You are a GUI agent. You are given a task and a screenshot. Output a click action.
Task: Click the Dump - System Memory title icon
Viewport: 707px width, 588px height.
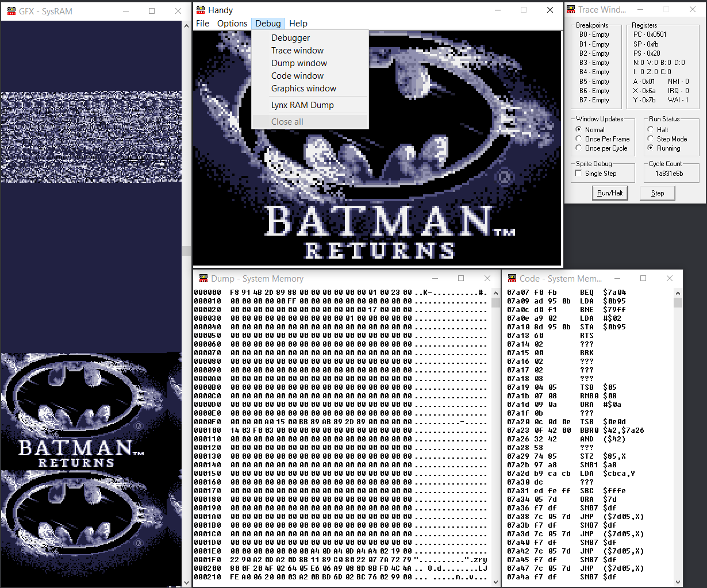pyautogui.click(x=203, y=278)
